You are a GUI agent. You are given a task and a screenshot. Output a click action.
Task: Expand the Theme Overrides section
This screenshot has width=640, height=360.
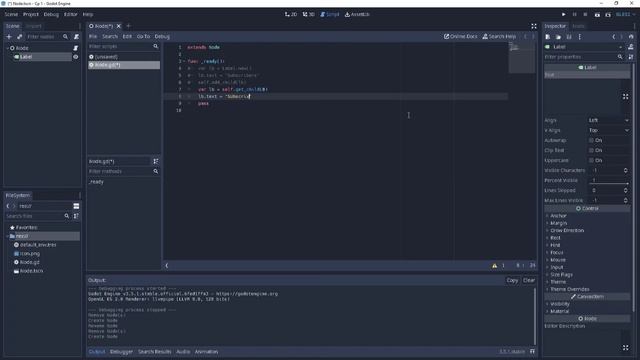(568, 289)
